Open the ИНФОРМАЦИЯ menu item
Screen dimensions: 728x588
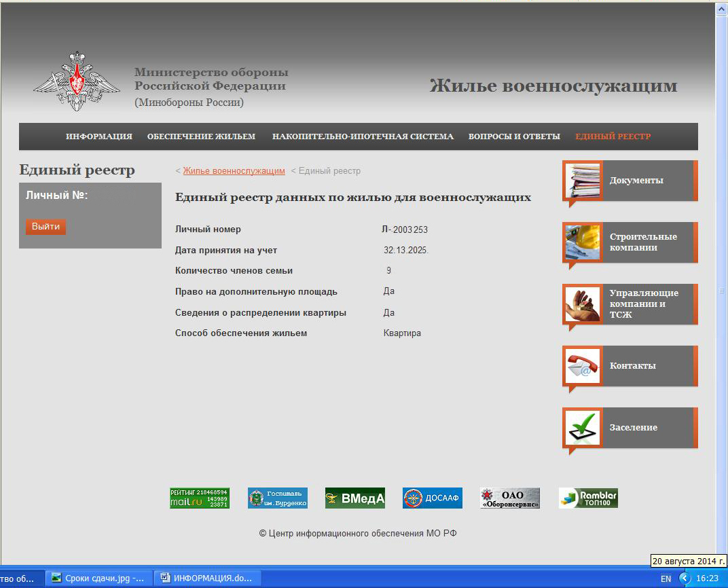(x=99, y=136)
